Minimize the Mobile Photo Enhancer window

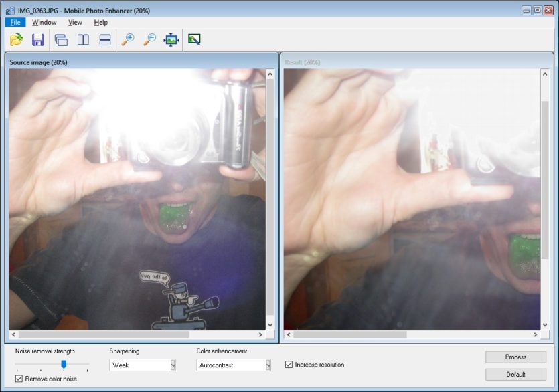[526, 10]
